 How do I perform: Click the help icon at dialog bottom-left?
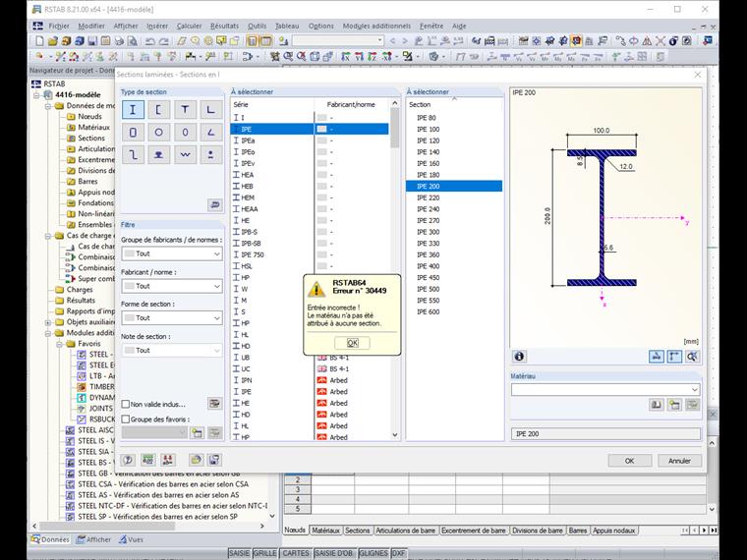[128, 460]
